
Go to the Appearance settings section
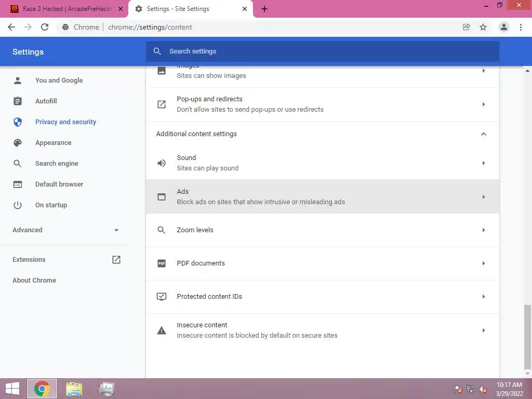pyautogui.click(x=54, y=143)
